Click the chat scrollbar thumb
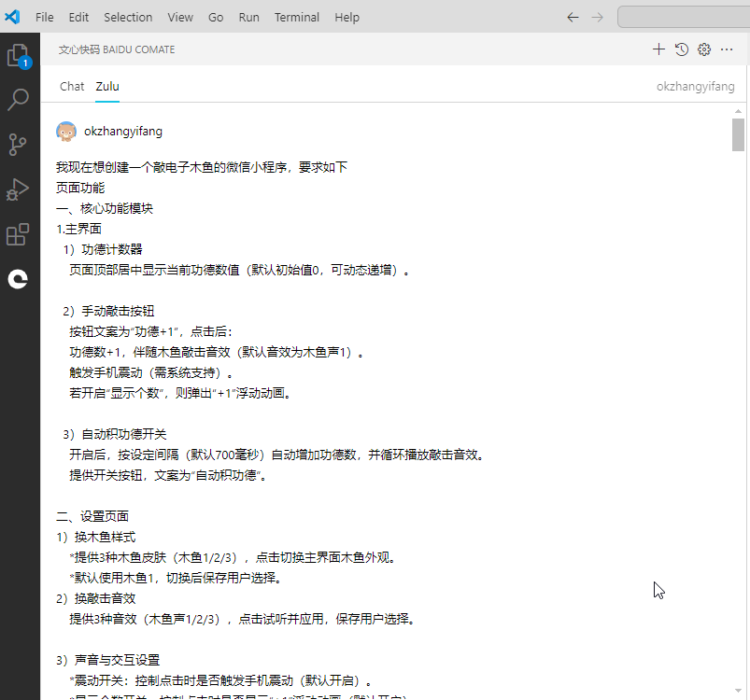This screenshot has height=700, width=750. pyautogui.click(x=738, y=134)
